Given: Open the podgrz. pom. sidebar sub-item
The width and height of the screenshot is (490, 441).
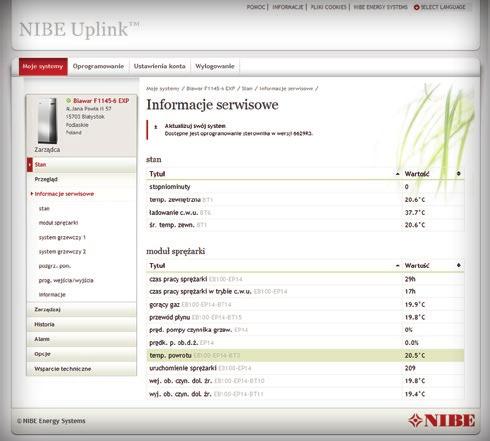Looking at the screenshot, I should 55,266.
